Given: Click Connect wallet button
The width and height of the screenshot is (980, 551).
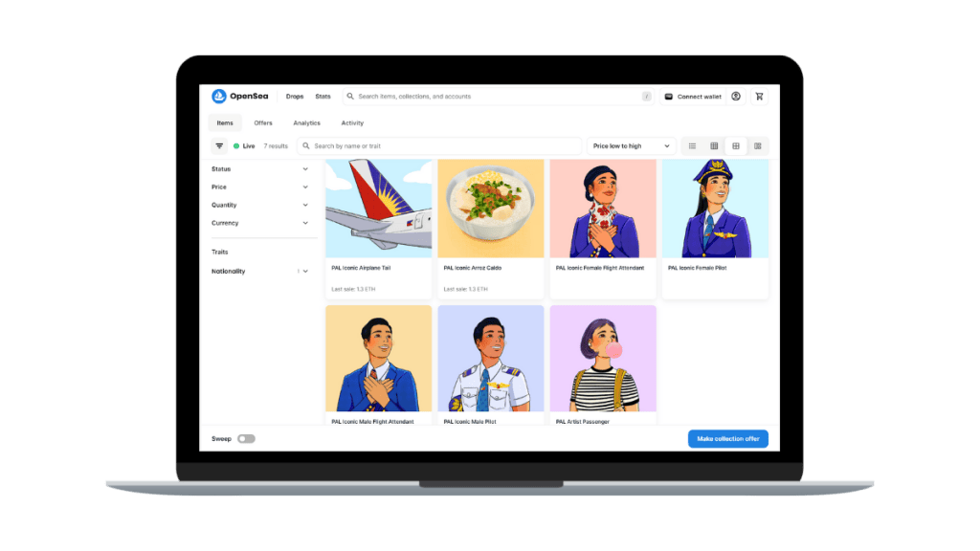Looking at the screenshot, I should click(693, 97).
